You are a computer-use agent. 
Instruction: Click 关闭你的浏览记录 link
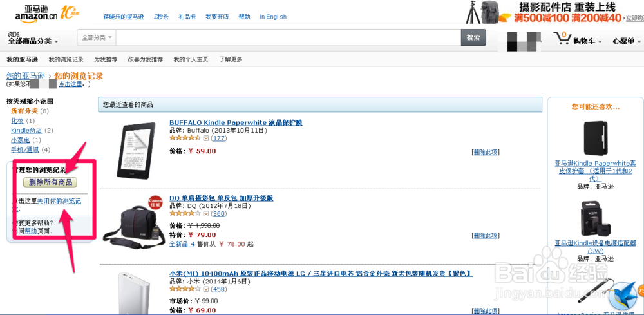click(59, 202)
